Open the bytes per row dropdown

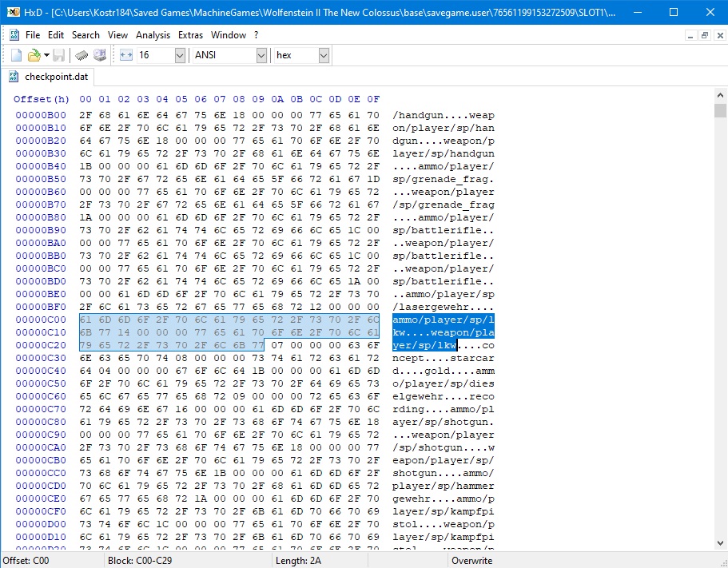pyautogui.click(x=179, y=55)
